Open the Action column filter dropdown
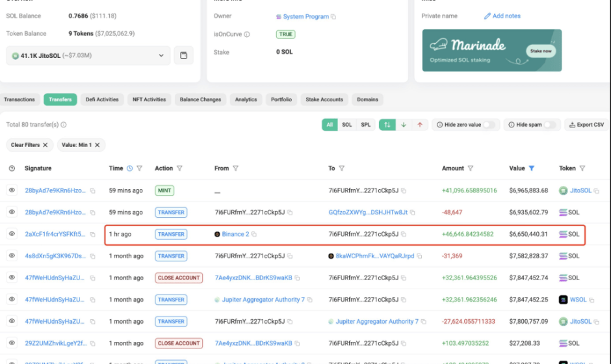The height and width of the screenshot is (364, 611). pos(179,168)
